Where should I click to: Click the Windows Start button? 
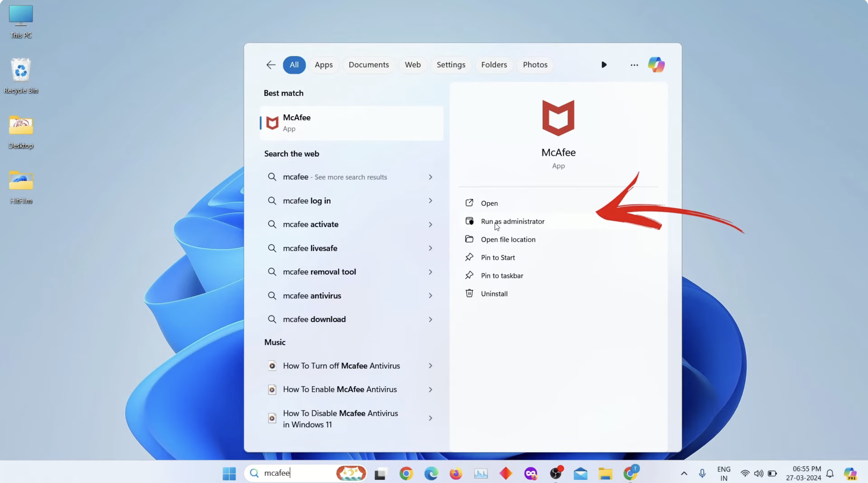pos(229,473)
